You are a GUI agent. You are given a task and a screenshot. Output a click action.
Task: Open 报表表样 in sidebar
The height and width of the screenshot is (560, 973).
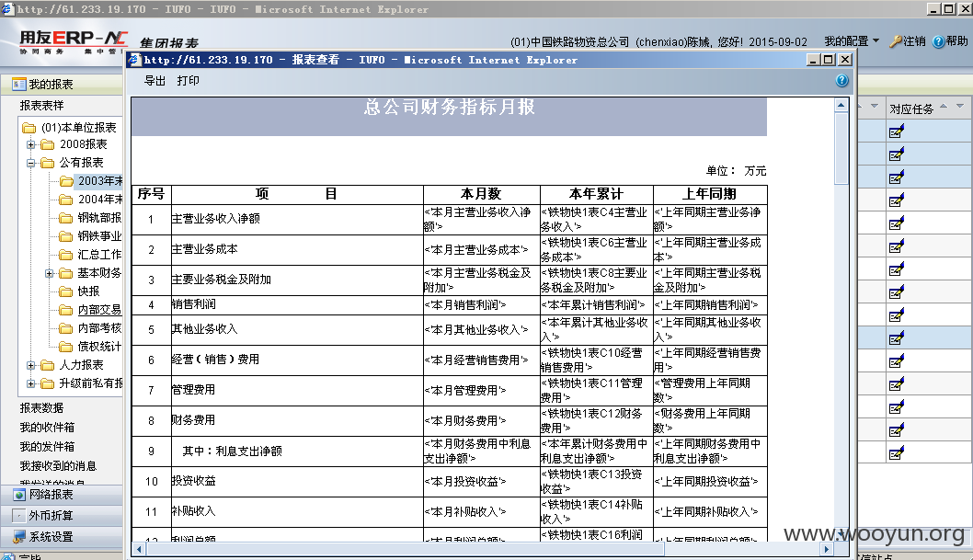coord(41,106)
